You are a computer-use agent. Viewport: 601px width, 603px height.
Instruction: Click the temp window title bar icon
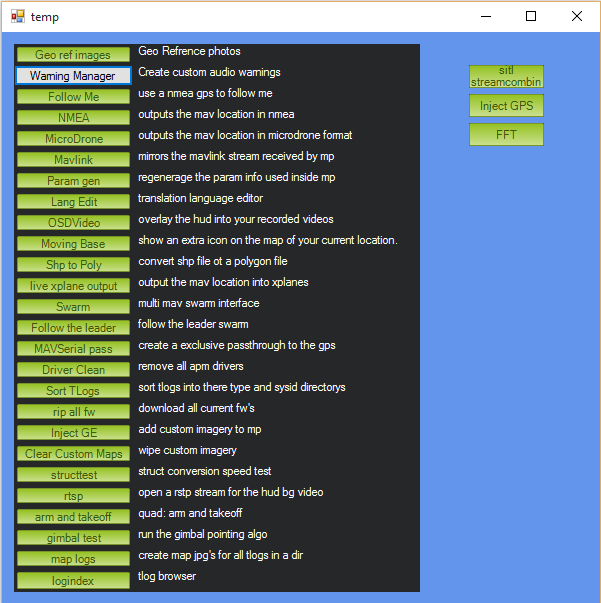click(x=17, y=17)
